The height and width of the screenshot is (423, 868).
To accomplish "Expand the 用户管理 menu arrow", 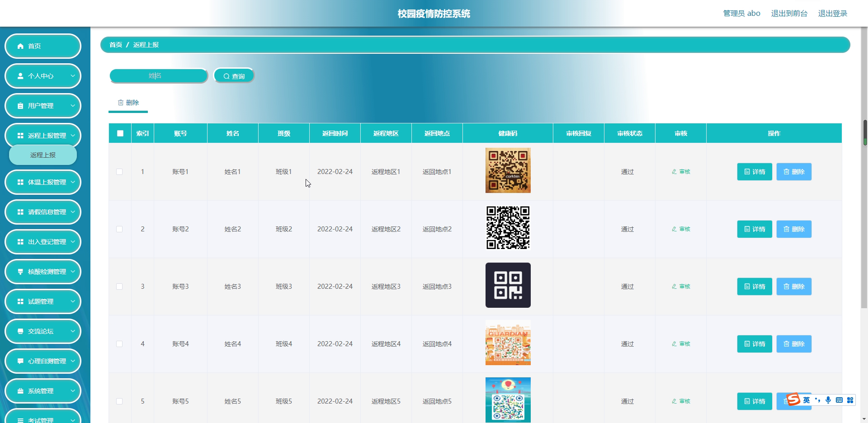I will click(x=73, y=106).
